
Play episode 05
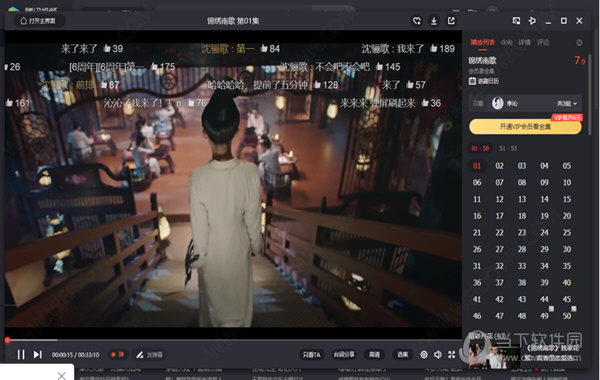pos(567,166)
